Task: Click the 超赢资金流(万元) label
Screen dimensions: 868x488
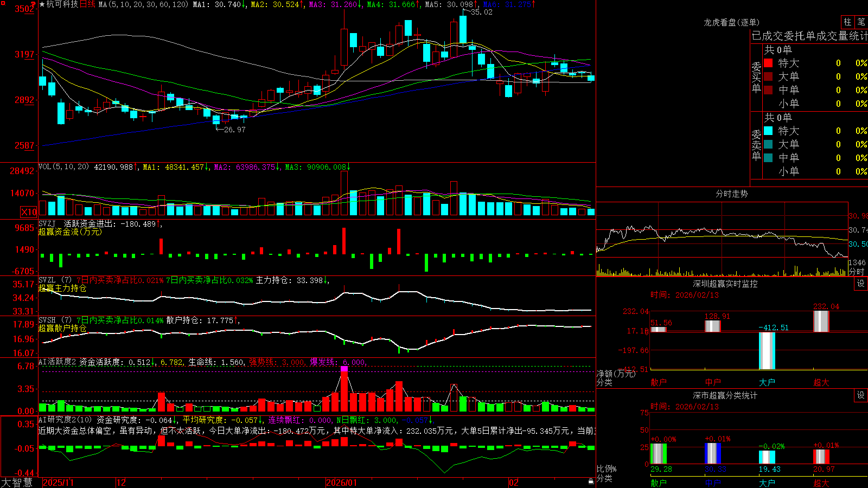Action: tap(70, 232)
